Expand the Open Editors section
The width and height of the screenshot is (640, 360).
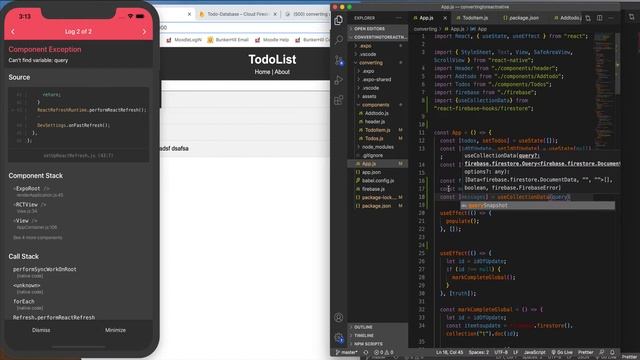pos(378,29)
